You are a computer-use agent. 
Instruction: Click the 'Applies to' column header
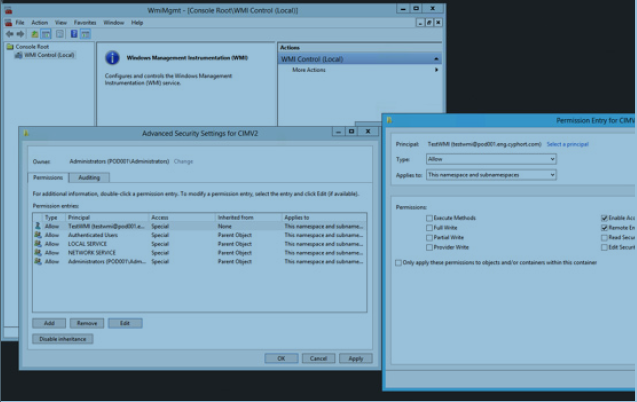pos(324,218)
